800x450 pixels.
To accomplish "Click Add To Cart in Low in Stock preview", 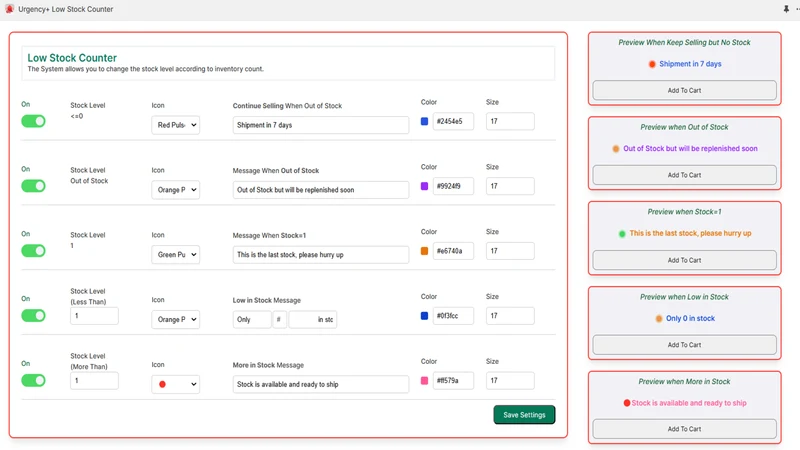I will (x=684, y=345).
